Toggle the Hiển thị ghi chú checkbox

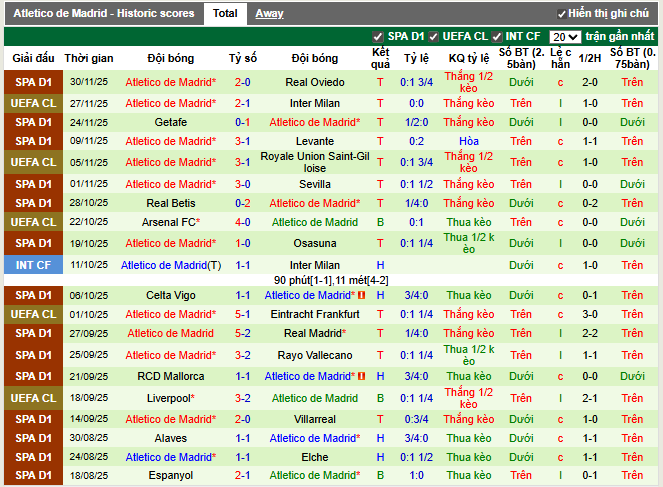(x=562, y=14)
